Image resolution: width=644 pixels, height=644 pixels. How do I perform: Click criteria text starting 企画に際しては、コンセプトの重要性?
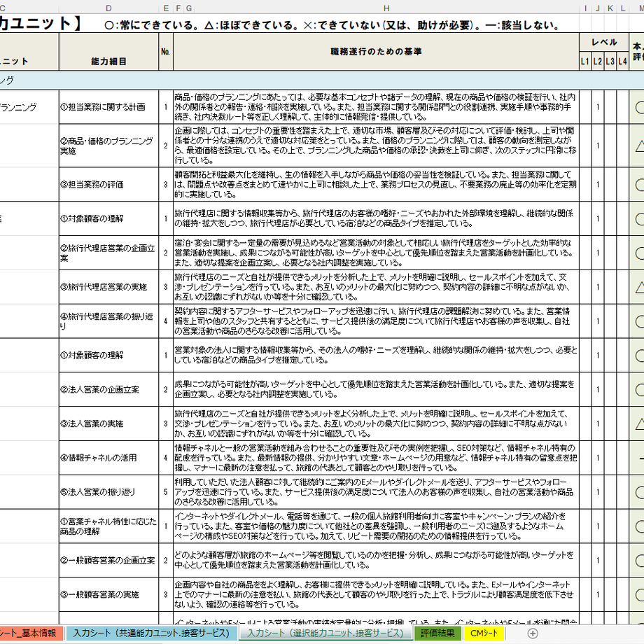point(376,146)
